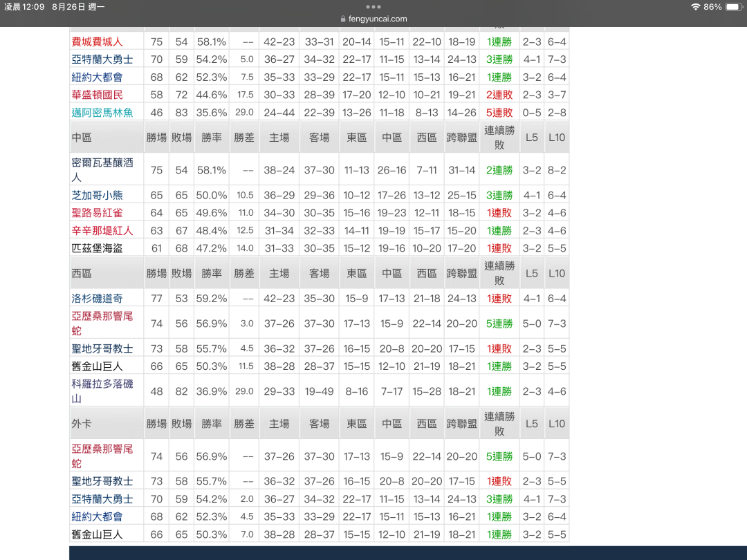Screen dimensions: 747x560
Task: Click the lock icon beside fengyuncai.com
Action: 343,19
